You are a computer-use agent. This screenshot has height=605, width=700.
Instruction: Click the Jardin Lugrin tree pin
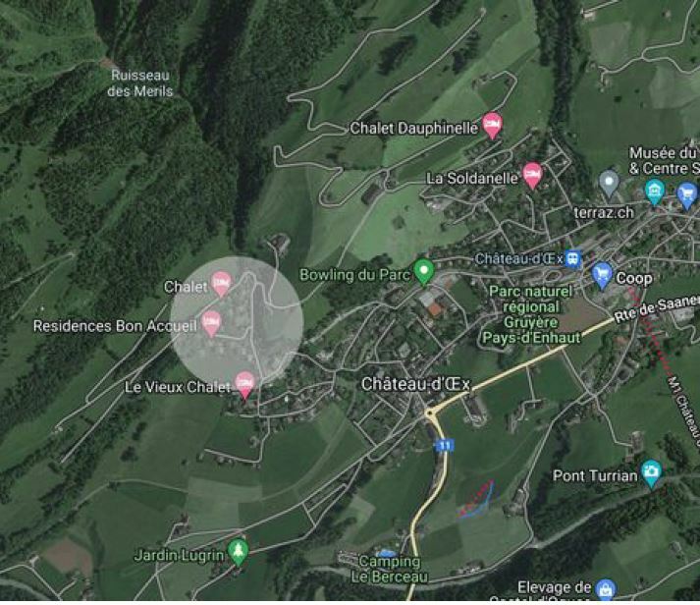click(239, 552)
